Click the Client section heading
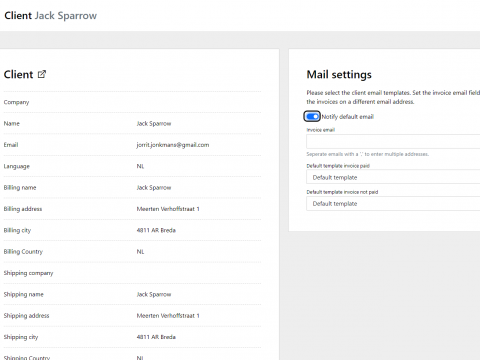The image size is (480, 360). click(18, 74)
